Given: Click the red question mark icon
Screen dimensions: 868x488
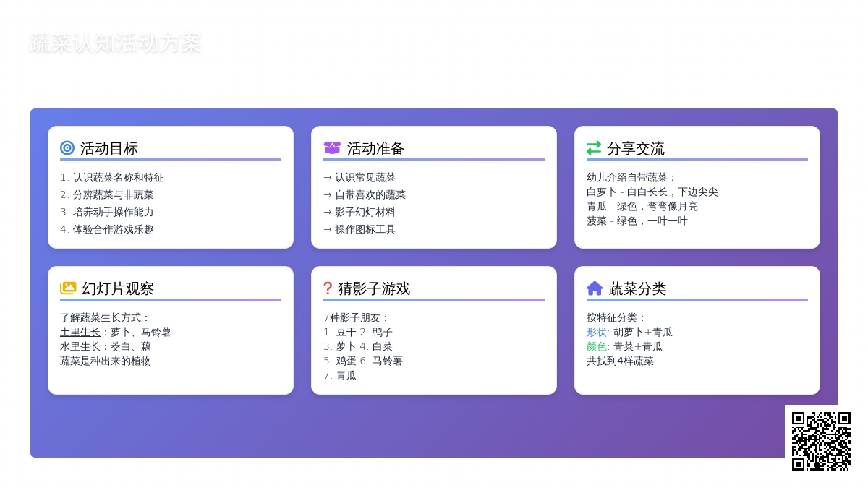Looking at the screenshot, I should click(x=328, y=288).
